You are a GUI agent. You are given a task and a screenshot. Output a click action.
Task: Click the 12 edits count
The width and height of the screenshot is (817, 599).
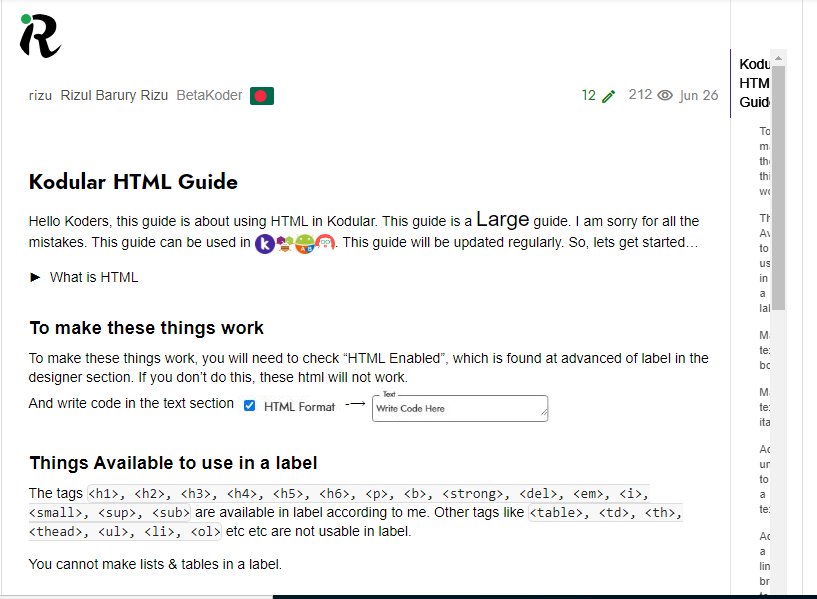tap(589, 95)
